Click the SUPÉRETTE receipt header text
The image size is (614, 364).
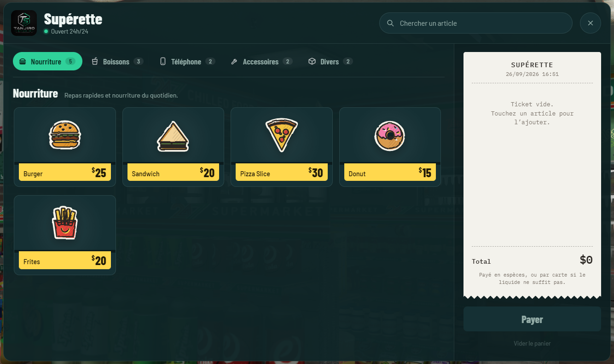point(532,65)
